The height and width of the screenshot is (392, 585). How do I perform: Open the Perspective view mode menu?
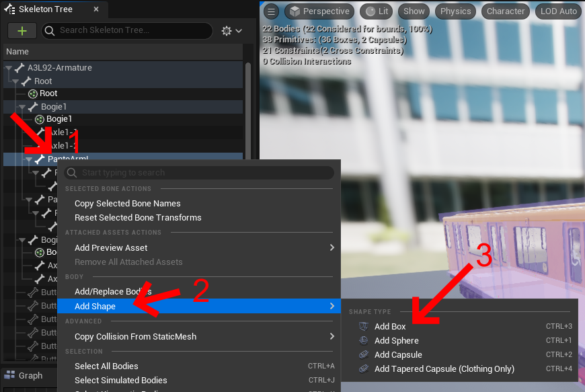pos(319,11)
